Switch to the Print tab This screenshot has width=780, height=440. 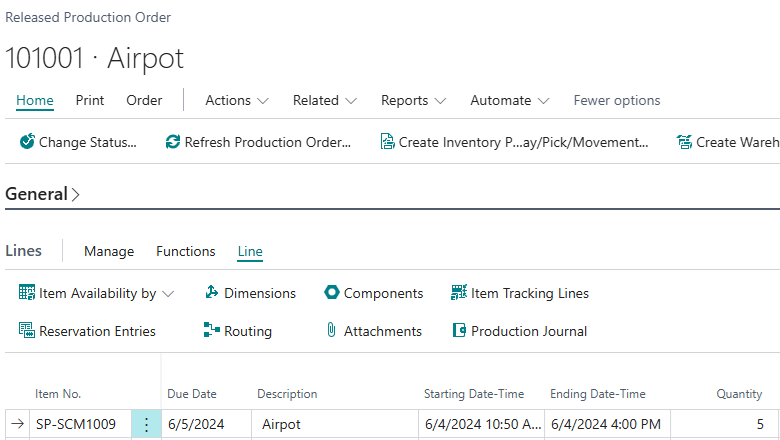[x=90, y=100]
